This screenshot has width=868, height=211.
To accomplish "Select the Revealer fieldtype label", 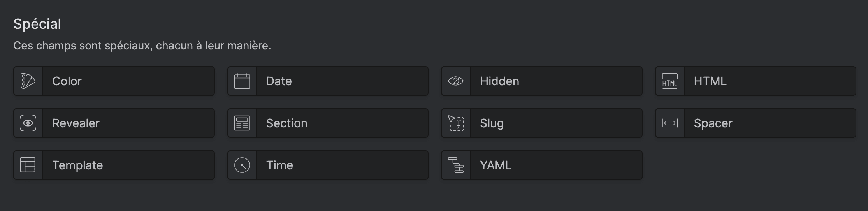I will click(76, 123).
